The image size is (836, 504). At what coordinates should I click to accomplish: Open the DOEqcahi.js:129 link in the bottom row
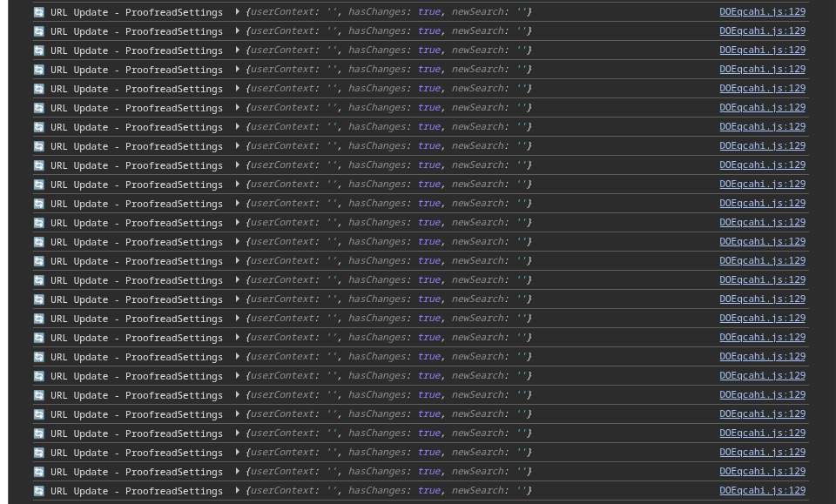pos(762,491)
